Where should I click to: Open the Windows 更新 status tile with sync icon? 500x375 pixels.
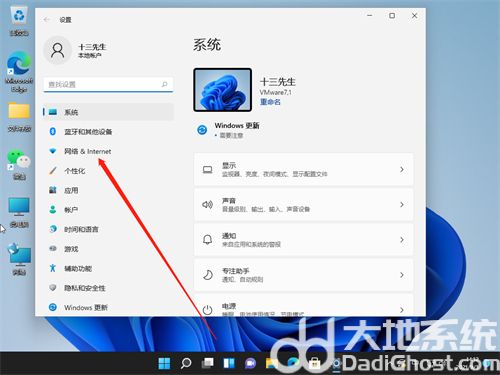tap(228, 130)
